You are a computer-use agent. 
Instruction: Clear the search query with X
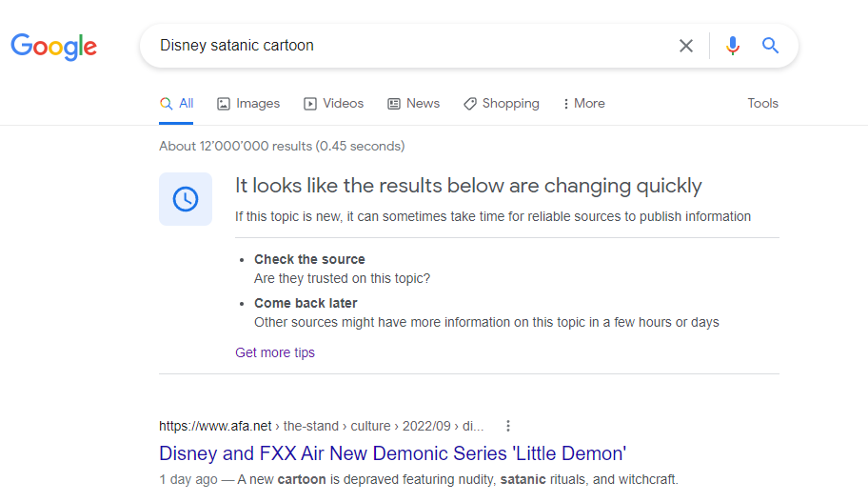coord(686,46)
